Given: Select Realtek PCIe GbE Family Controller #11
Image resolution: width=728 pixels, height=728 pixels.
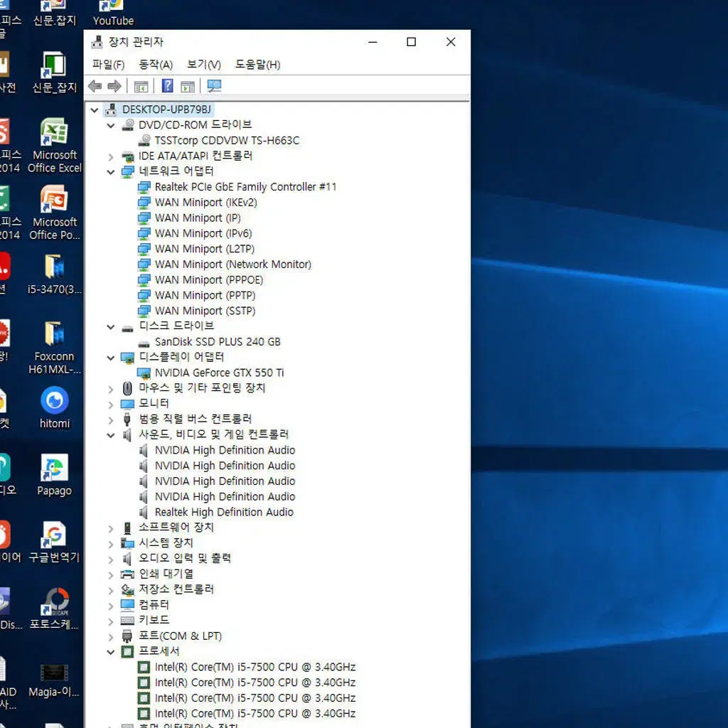Looking at the screenshot, I should pyautogui.click(x=245, y=187).
